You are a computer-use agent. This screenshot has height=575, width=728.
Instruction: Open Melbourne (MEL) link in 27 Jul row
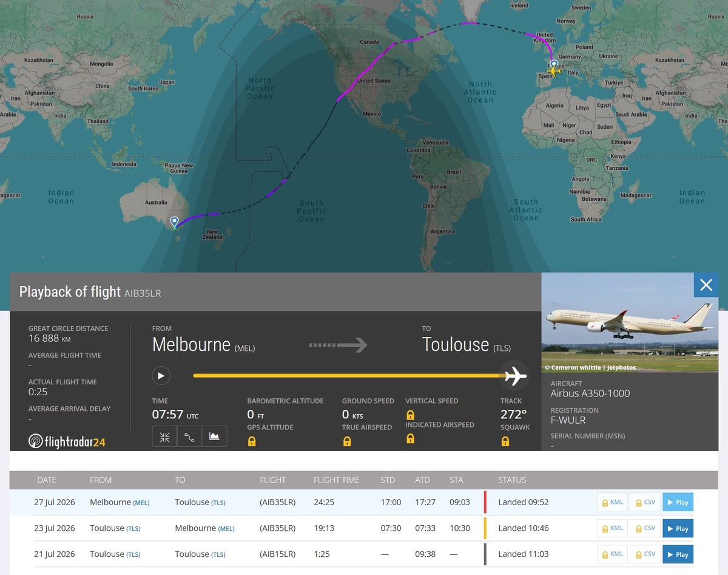pos(120,502)
